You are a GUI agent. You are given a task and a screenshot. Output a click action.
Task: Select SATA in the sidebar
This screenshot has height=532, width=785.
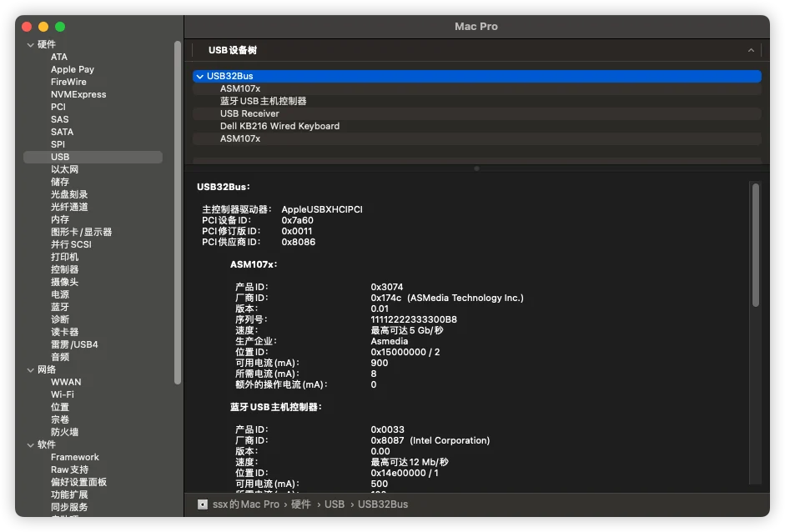click(62, 132)
